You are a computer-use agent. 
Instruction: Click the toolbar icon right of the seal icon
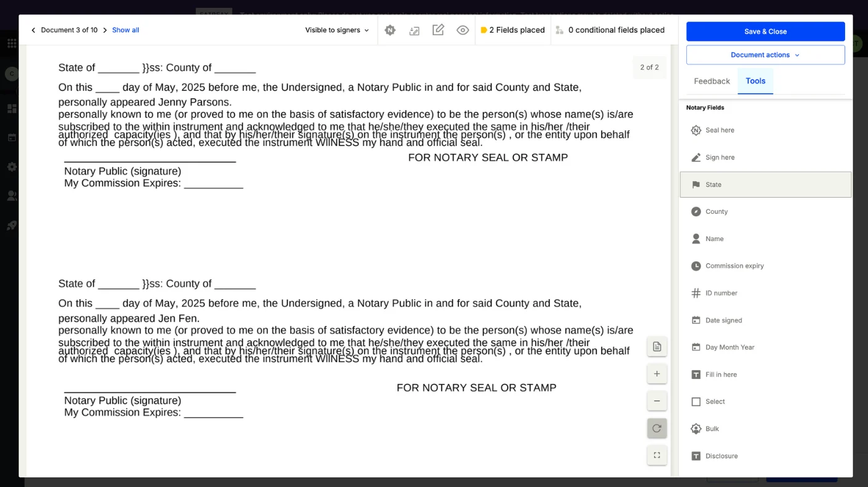[x=414, y=30]
